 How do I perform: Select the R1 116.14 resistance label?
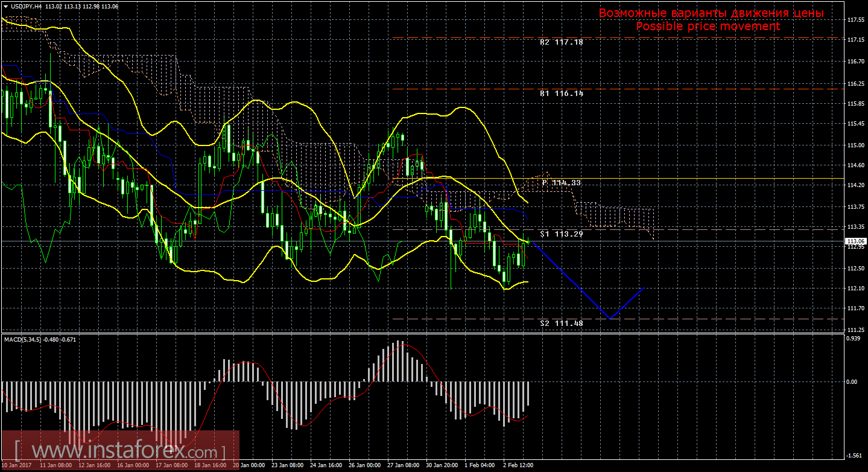[561, 94]
